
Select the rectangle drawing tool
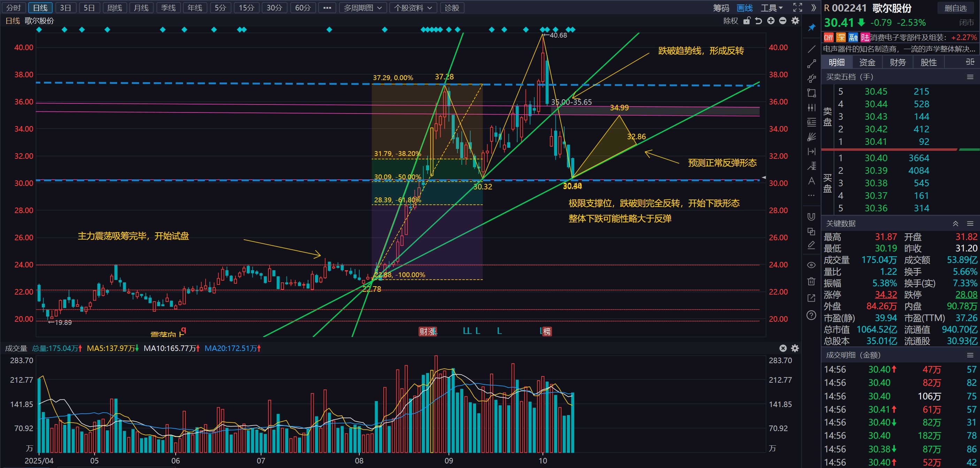pos(811,93)
